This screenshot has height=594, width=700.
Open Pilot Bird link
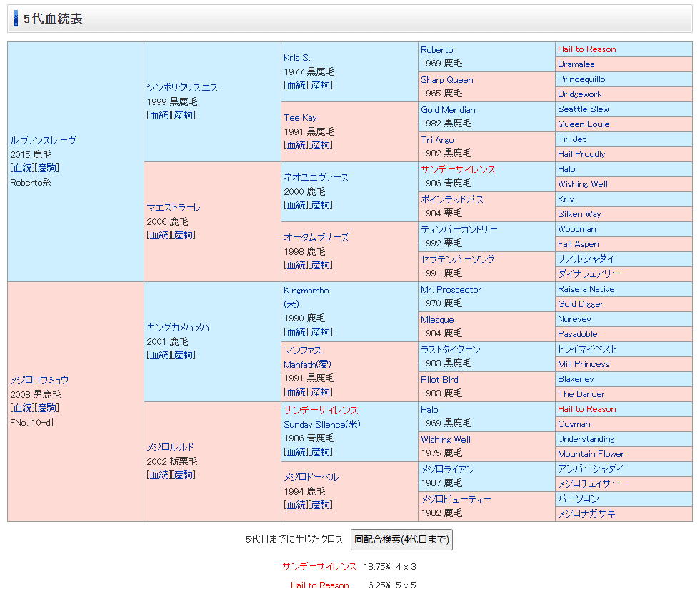click(439, 379)
